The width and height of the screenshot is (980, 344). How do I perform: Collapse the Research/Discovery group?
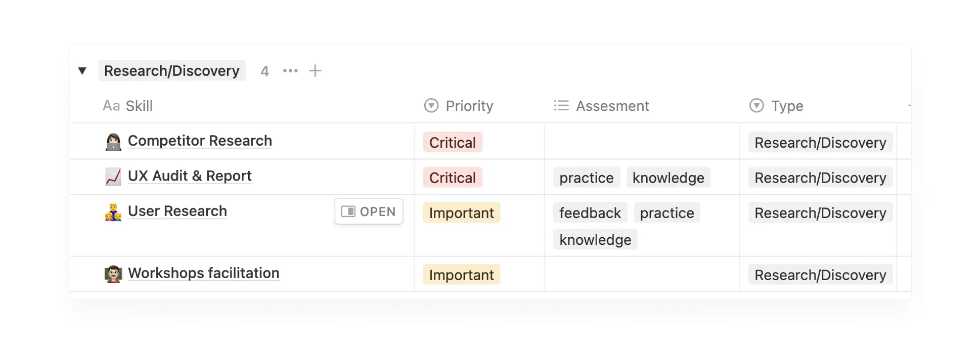tap(83, 71)
